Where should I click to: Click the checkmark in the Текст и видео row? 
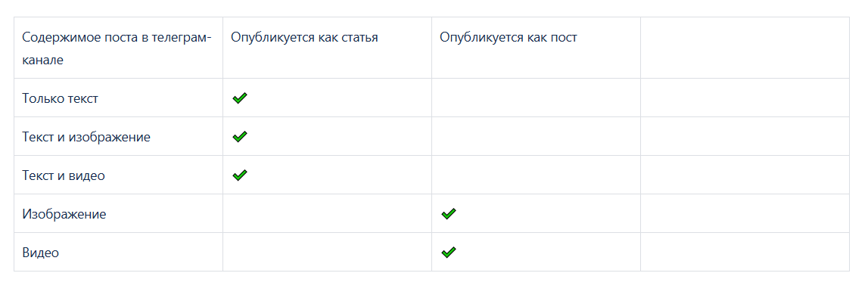pyautogui.click(x=239, y=175)
